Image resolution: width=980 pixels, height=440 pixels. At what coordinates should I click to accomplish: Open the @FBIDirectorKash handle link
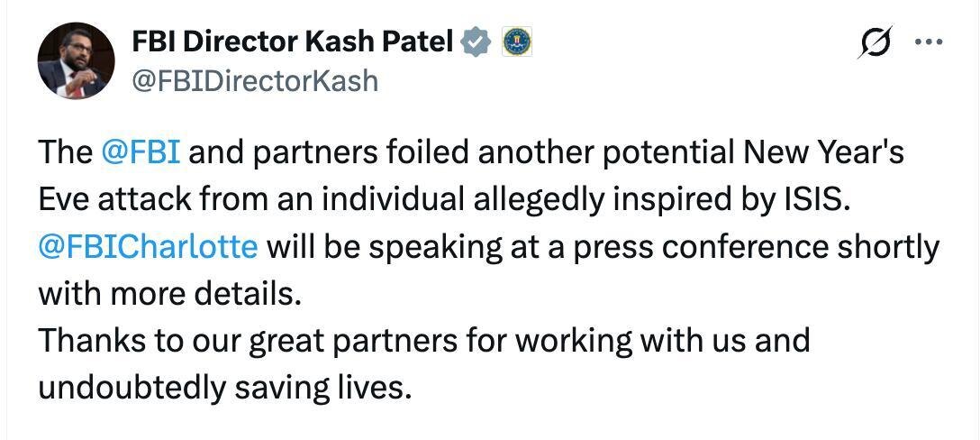(x=255, y=81)
